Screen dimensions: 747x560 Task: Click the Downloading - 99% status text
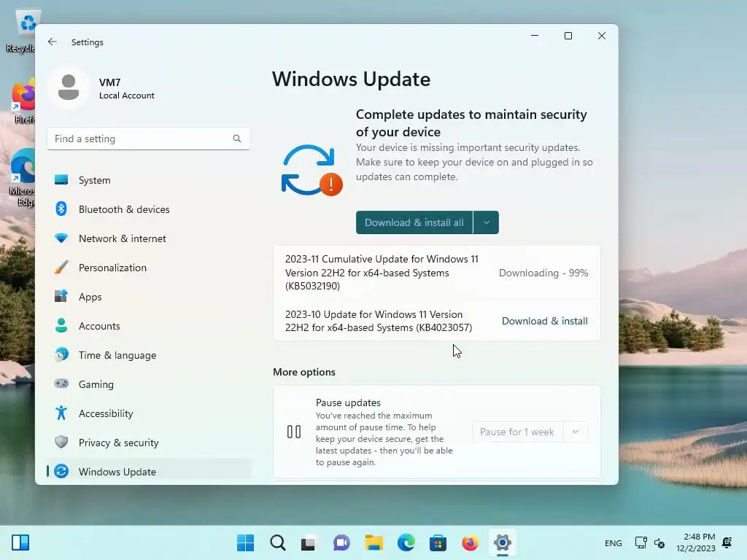(x=543, y=273)
